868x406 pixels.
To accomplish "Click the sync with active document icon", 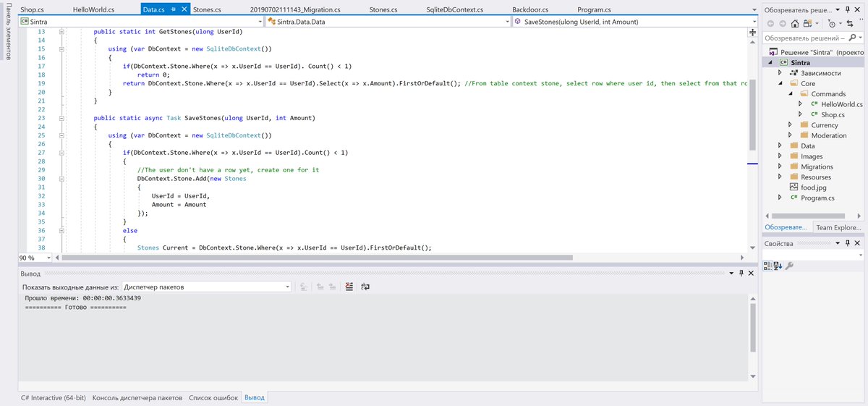I will (x=851, y=23).
